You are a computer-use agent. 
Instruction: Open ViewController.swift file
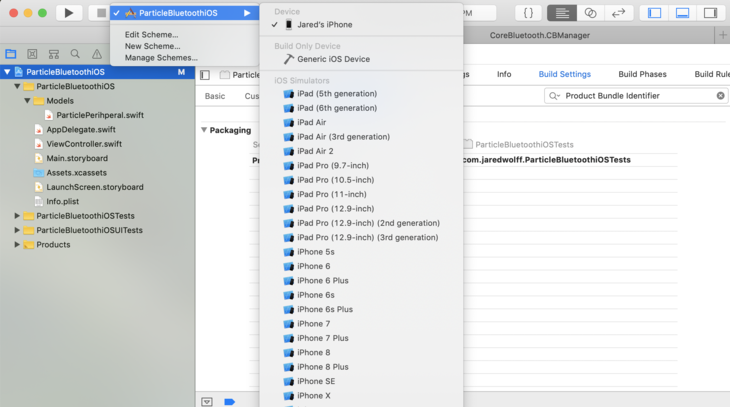point(78,144)
